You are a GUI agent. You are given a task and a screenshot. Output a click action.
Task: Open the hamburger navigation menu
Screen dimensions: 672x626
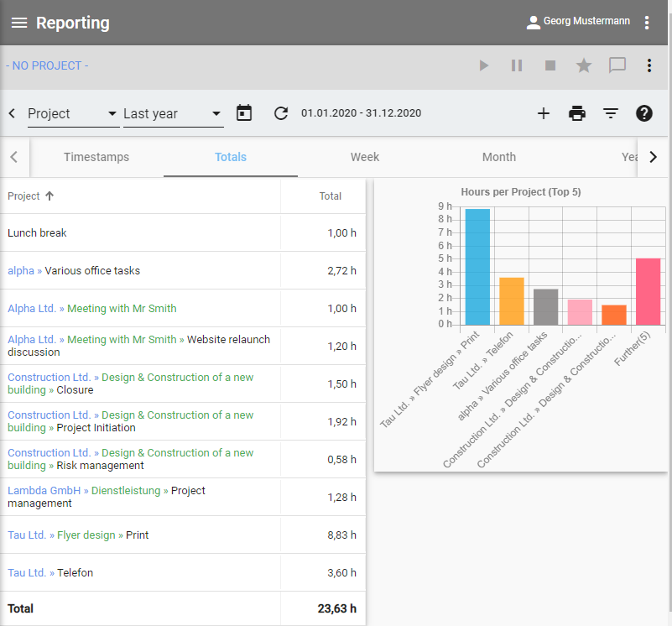tap(18, 23)
